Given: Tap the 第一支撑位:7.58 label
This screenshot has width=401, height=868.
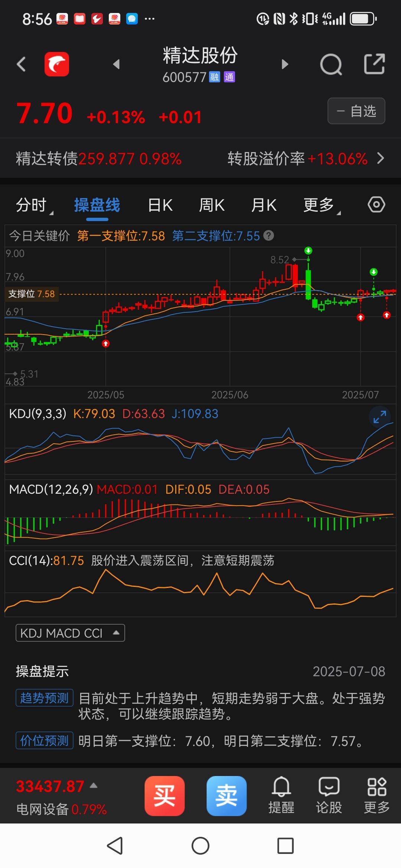Looking at the screenshot, I should coord(121,236).
